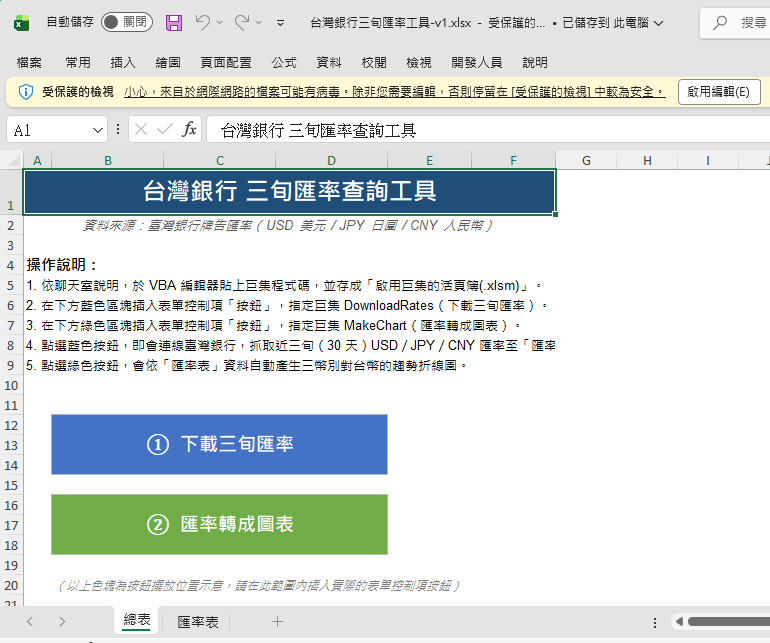Click instruction line 5 about 綠色按鈕

coord(247,365)
